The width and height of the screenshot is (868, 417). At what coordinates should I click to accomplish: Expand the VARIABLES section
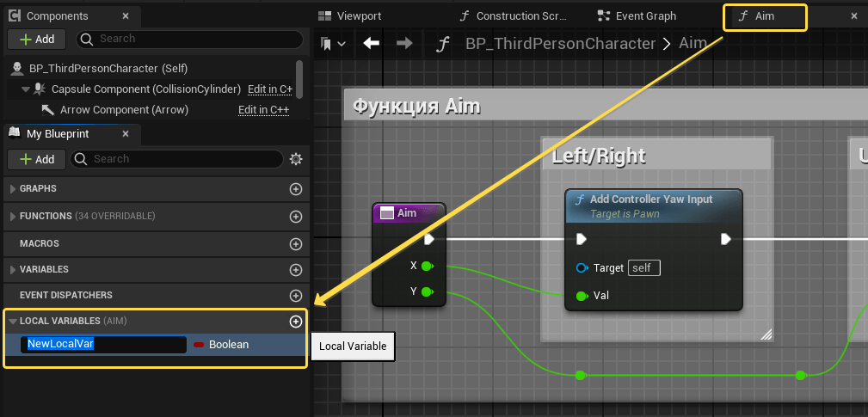click(x=13, y=269)
